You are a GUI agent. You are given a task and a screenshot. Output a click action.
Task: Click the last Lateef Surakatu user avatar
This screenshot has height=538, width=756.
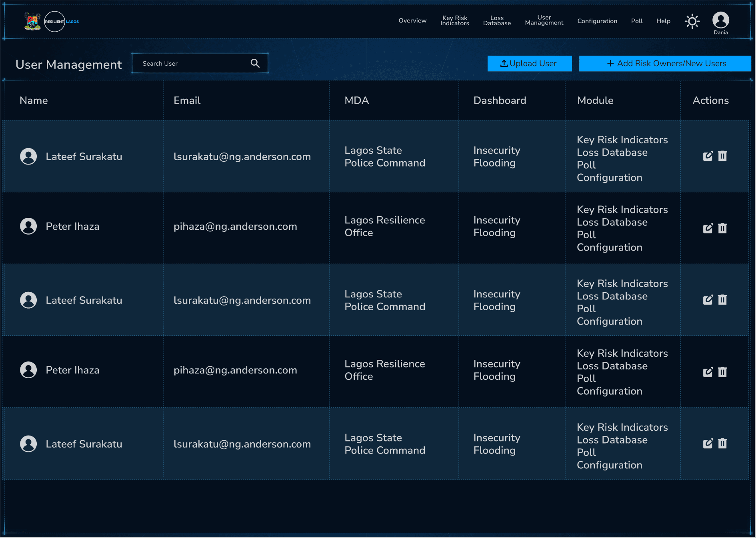click(28, 444)
